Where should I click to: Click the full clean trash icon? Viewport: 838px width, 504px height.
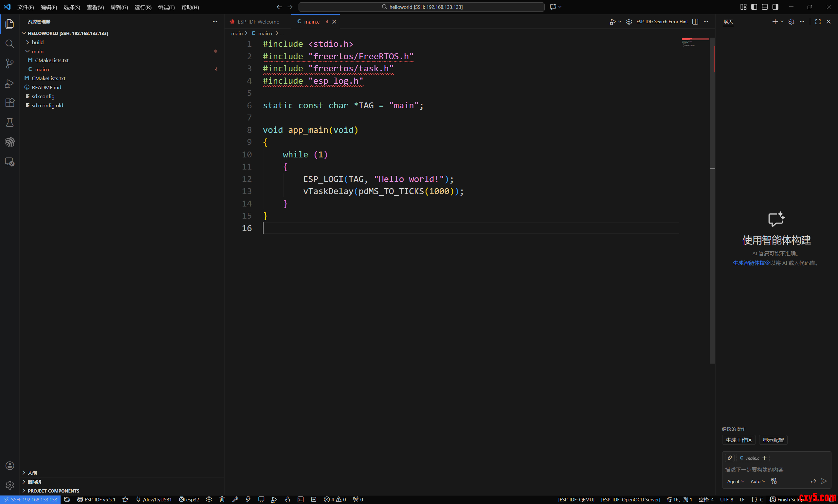[x=222, y=499]
